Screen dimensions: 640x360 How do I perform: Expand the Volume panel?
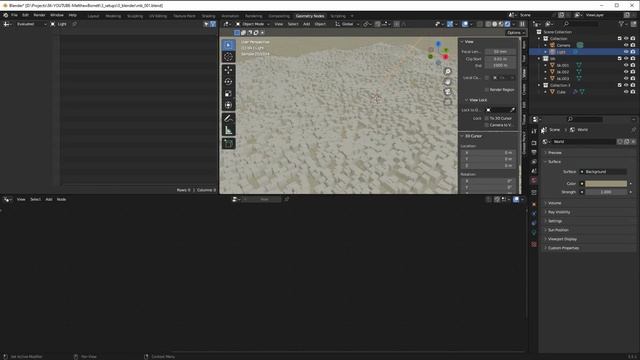(x=554, y=203)
